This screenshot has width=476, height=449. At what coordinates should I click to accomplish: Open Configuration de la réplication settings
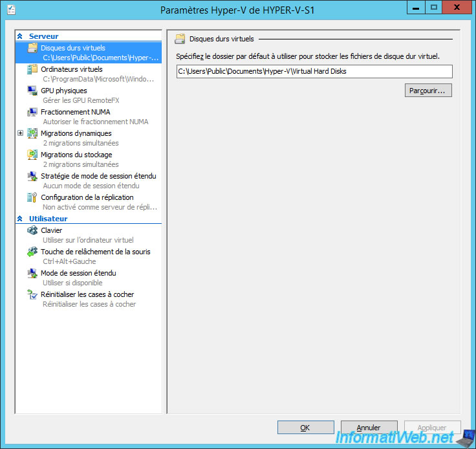(89, 202)
